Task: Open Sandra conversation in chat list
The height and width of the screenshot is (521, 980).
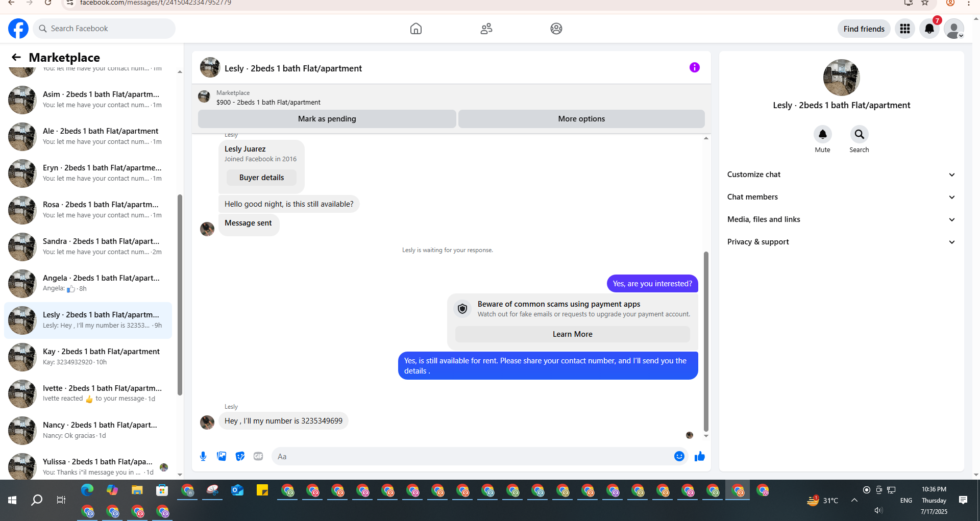Action: [88, 246]
